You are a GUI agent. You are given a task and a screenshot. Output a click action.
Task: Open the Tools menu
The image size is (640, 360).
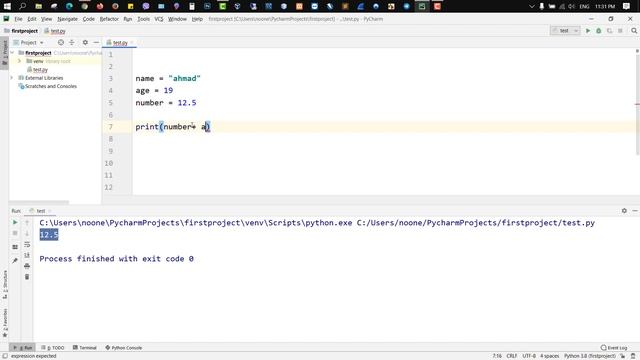[143, 19]
